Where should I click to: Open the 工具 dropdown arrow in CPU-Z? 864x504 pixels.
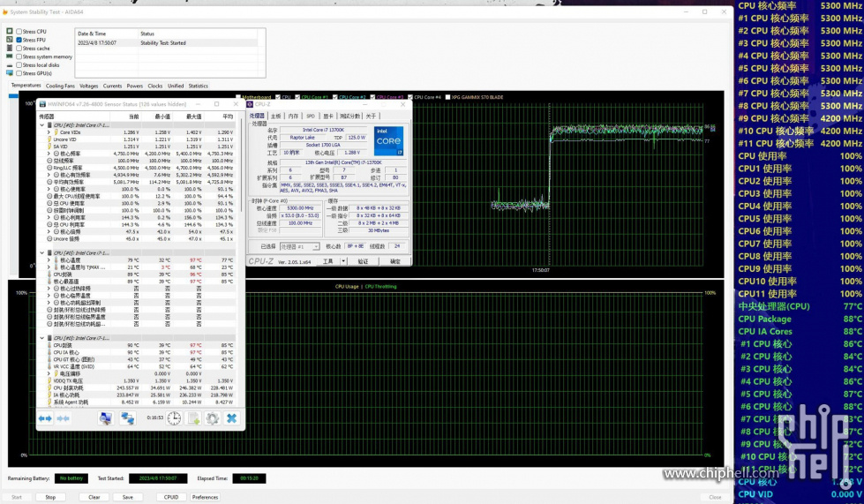(343, 261)
